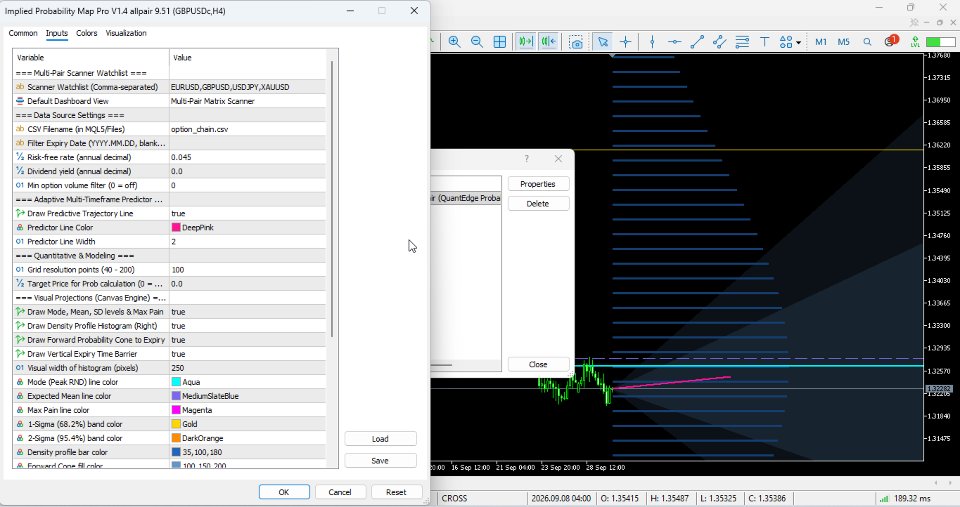Select Draw Density Profile Histogram true value
This screenshot has height=507, width=960.
pyautogui.click(x=247, y=326)
